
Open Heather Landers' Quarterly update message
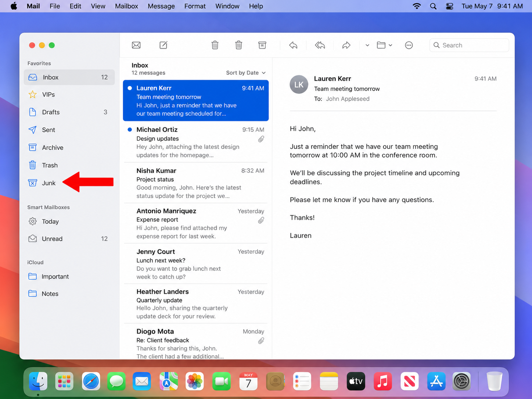click(x=196, y=304)
